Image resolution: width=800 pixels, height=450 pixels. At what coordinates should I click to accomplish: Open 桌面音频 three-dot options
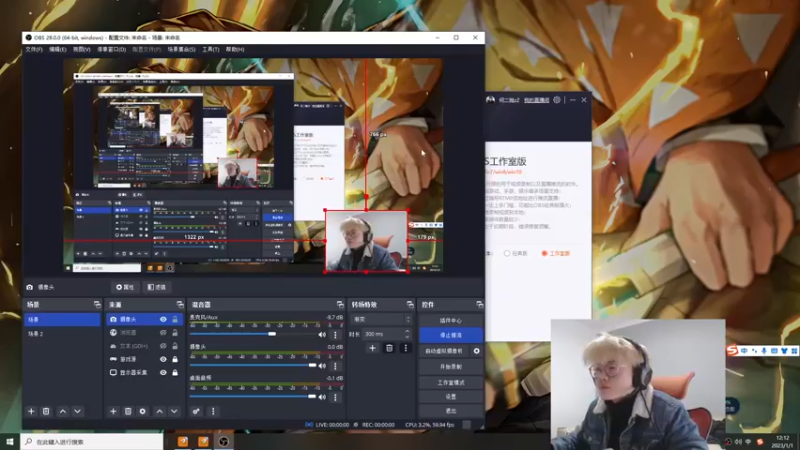pyautogui.click(x=335, y=397)
